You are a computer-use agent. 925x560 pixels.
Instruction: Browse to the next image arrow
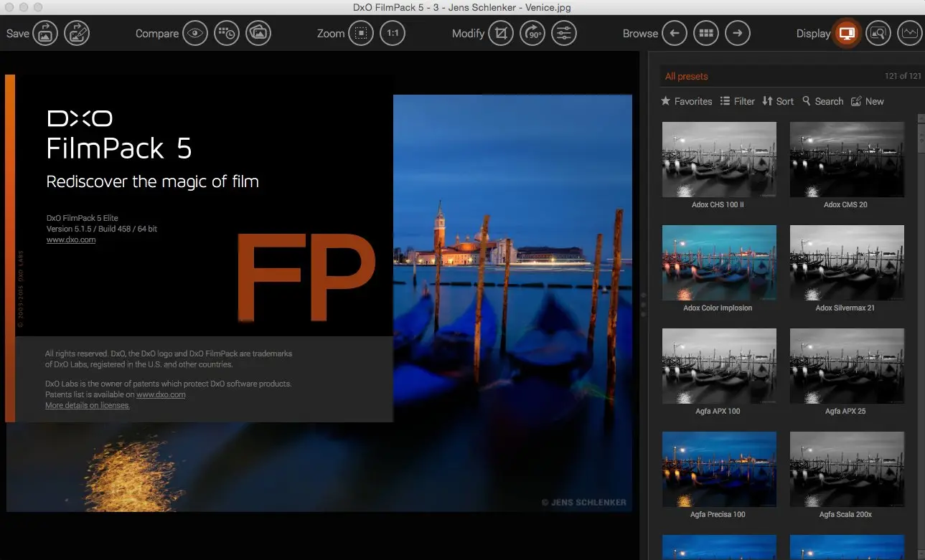(x=738, y=33)
